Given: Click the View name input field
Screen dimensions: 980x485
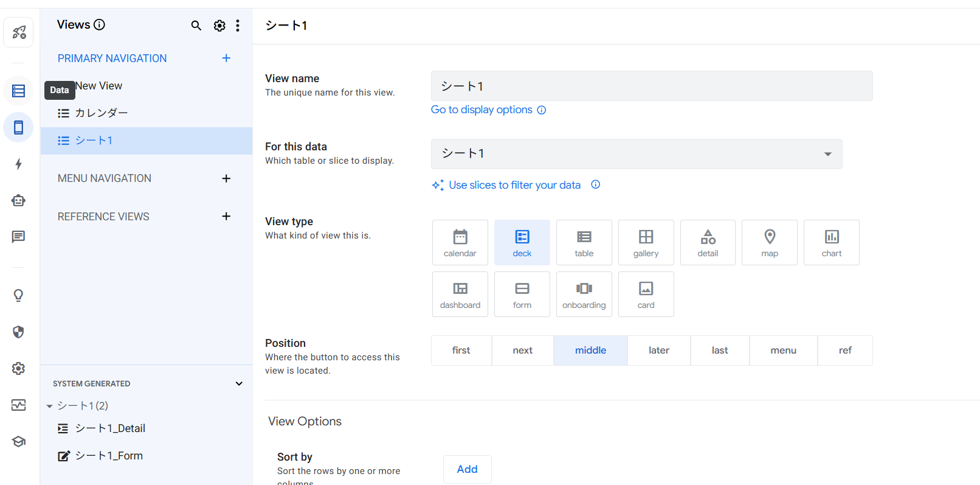Looking at the screenshot, I should click(x=652, y=86).
